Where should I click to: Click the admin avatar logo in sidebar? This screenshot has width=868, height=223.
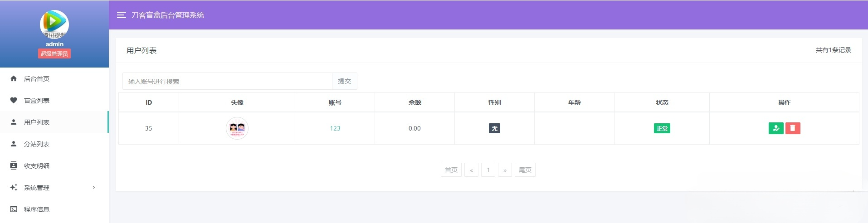(x=54, y=24)
